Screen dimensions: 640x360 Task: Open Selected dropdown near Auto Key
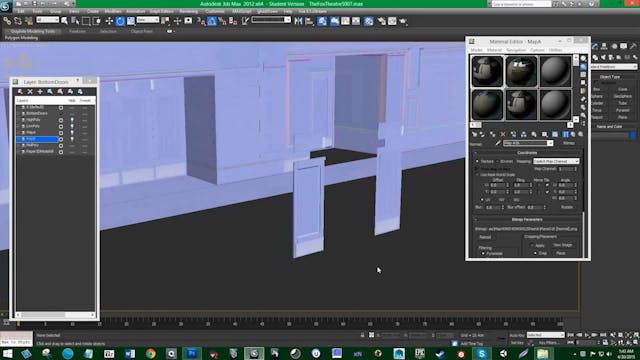tap(545, 335)
